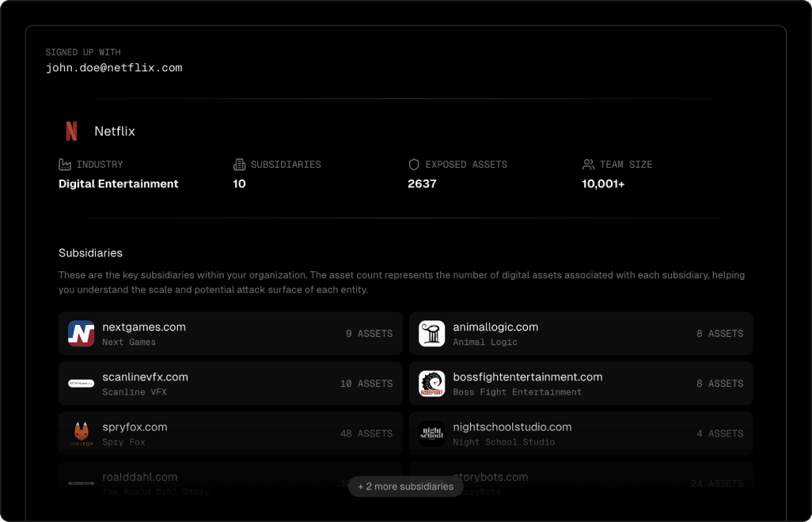The height and width of the screenshot is (522, 812).
Task: Click the Exposed Assets shield icon
Action: point(413,165)
